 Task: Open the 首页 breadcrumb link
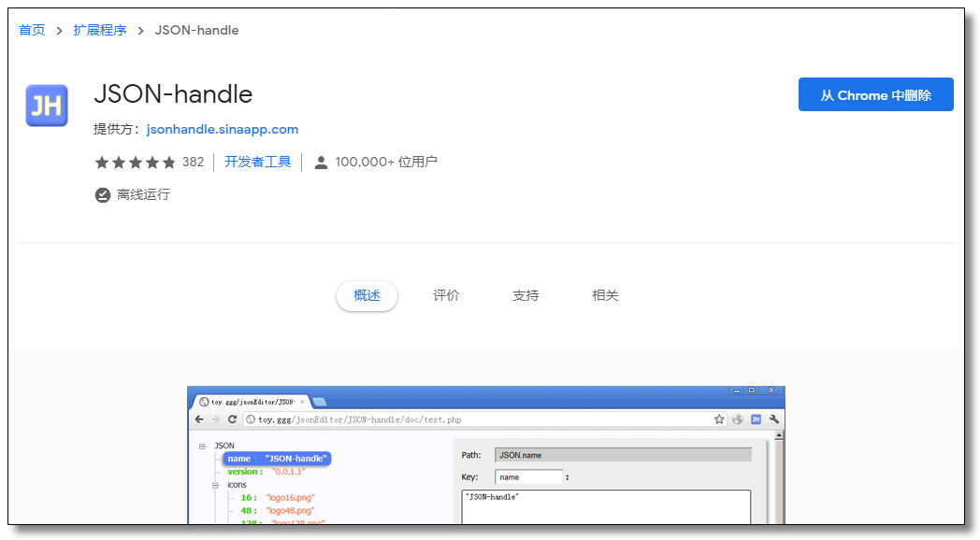click(32, 30)
